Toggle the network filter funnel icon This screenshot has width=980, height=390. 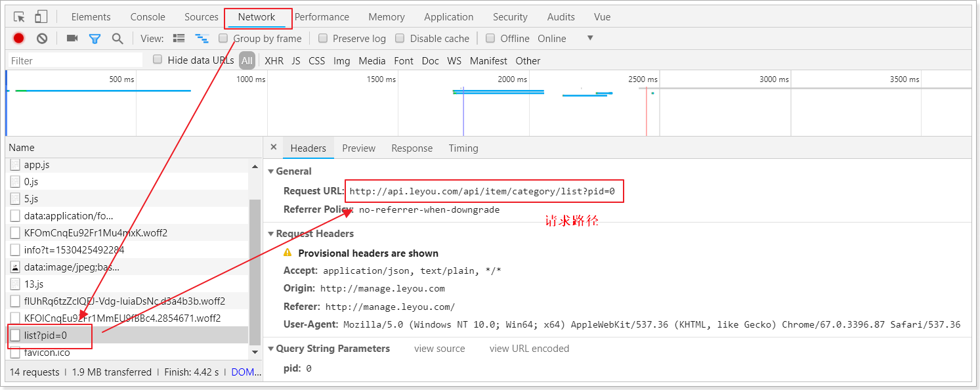point(95,38)
